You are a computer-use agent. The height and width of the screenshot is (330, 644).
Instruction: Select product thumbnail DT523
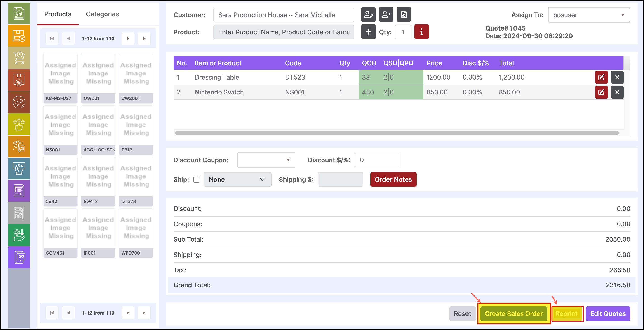pos(136,181)
